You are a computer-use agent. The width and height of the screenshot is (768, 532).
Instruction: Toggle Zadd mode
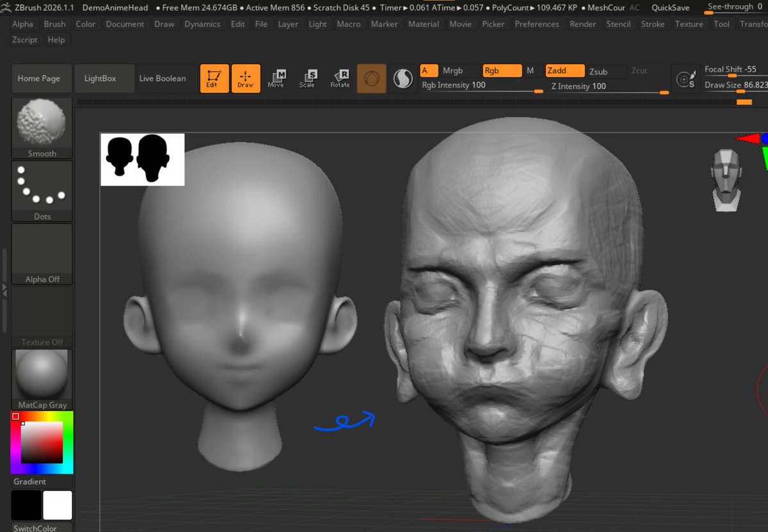point(565,71)
